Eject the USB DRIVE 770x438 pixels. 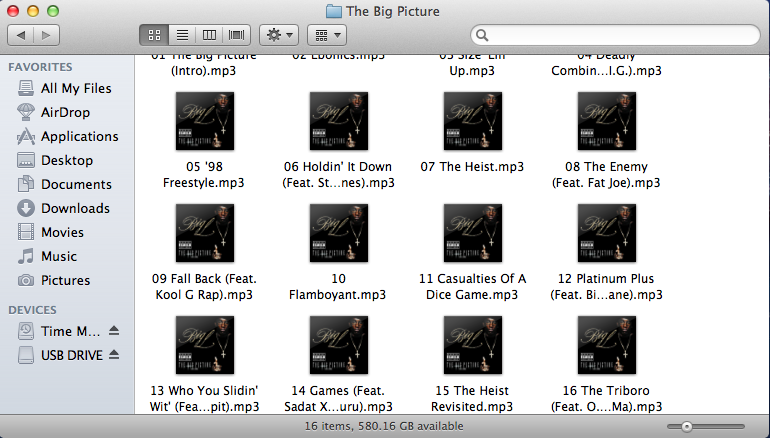(114, 355)
